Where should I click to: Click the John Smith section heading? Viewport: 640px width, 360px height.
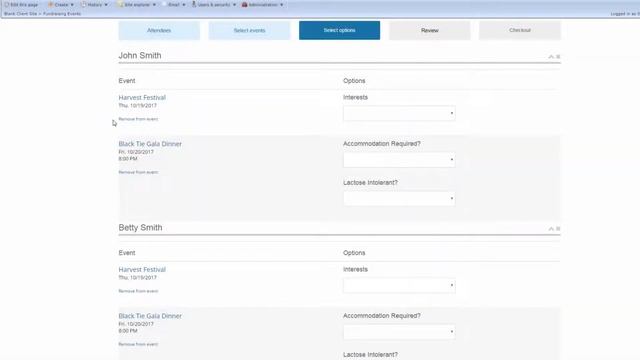point(140,56)
